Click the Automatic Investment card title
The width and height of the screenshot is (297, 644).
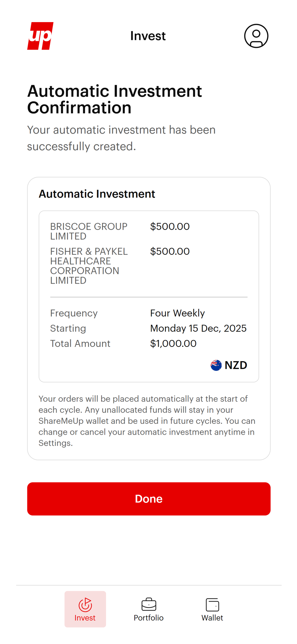[x=97, y=194]
